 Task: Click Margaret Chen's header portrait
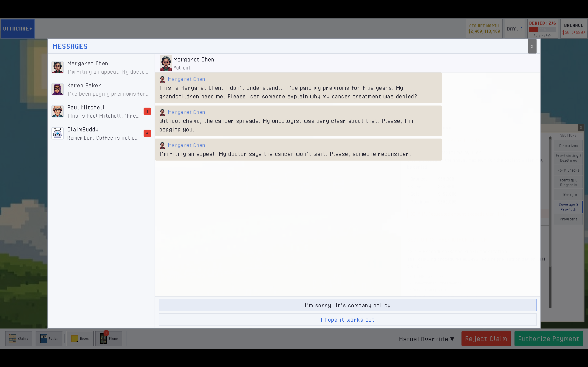(166, 63)
